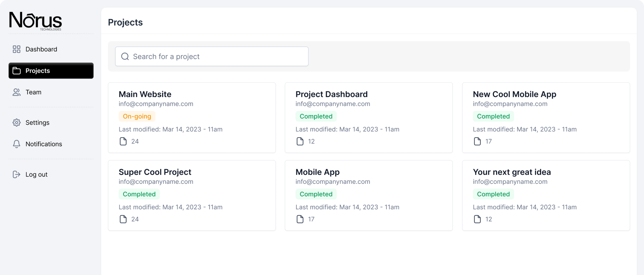Screen dimensions: 644x275
Task: Click the Settings gear icon
Action: point(17,123)
